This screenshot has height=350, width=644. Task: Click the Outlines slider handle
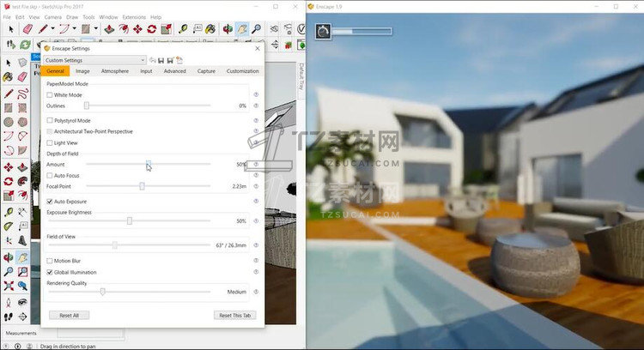click(x=87, y=106)
